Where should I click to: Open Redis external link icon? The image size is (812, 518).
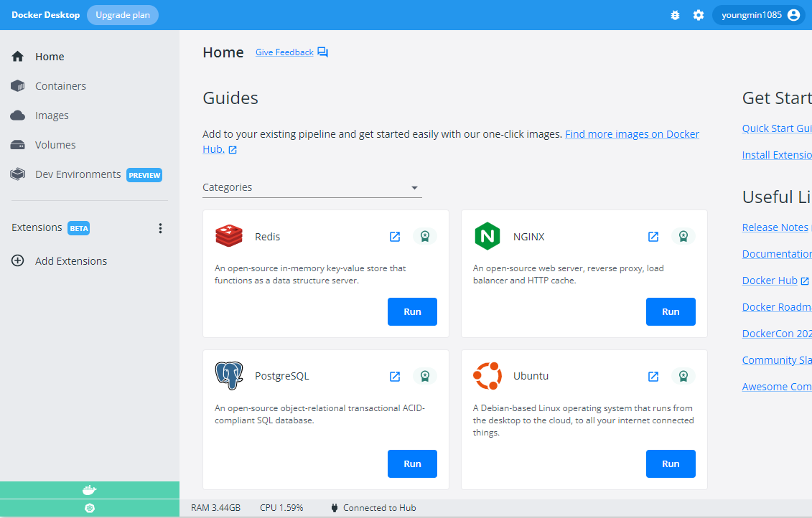pyautogui.click(x=395, y=237)
